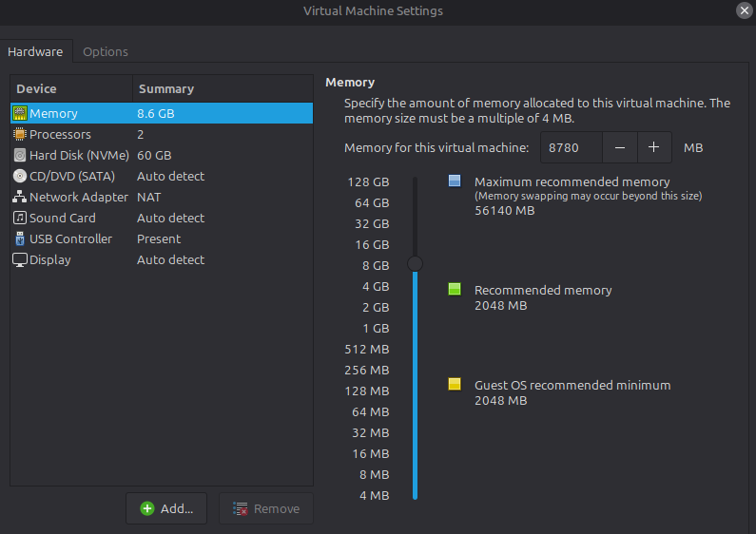Click the blue Maximum recommended memory marker

coord(455,181)
